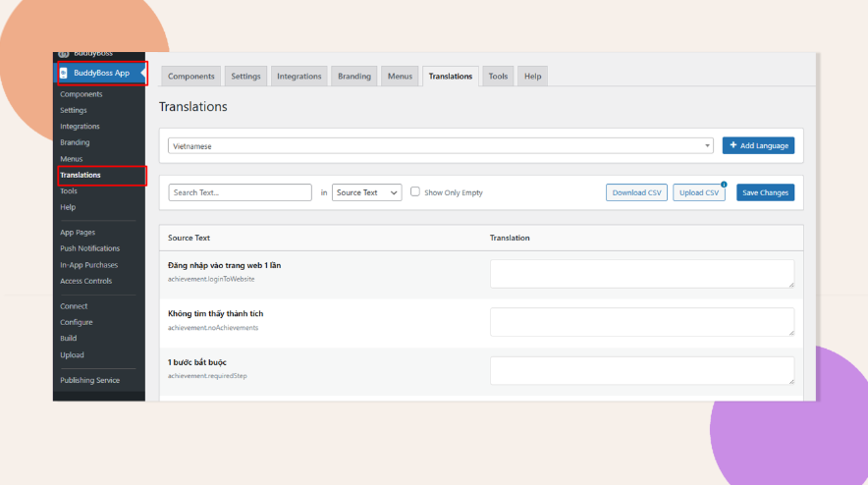This screenshot has width=868, height=485.
Task: Click the achievement.requiredStep key text
Action: click(x=207, y=376)
